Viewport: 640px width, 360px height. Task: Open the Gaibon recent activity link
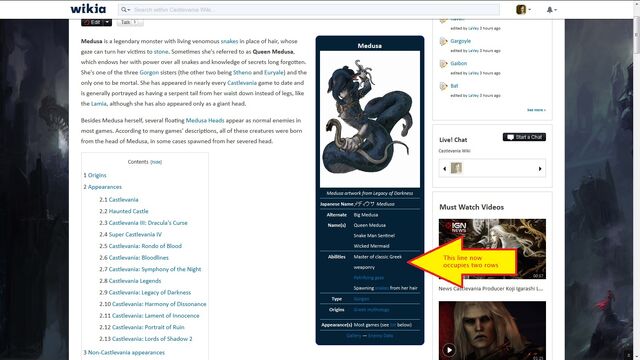[458, 63]
